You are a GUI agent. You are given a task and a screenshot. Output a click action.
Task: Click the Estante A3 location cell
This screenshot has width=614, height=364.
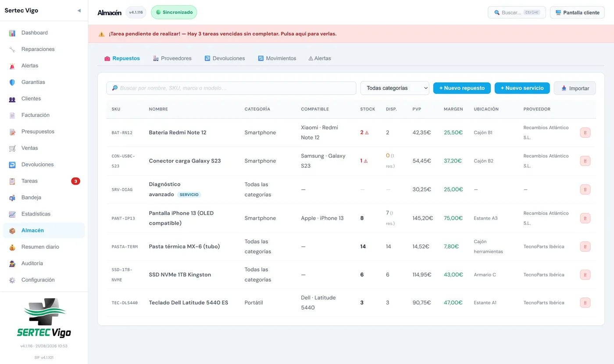[486, 218]
